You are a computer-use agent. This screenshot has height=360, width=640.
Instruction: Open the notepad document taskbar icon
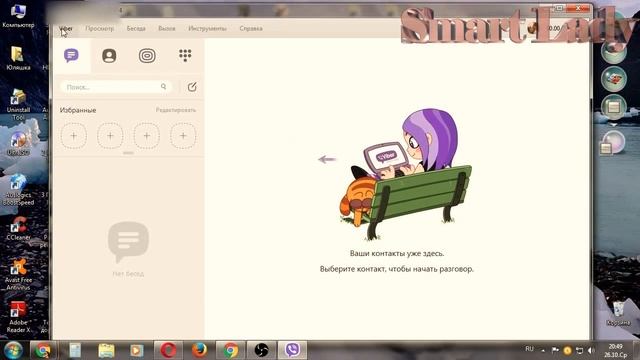[x=75, y=350]
